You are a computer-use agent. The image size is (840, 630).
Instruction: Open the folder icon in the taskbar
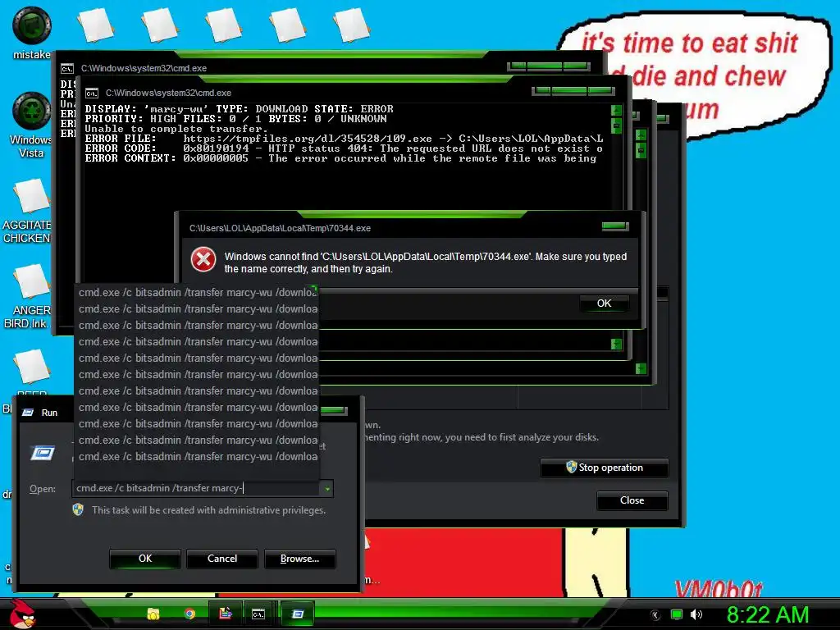(x=153, y=614)
